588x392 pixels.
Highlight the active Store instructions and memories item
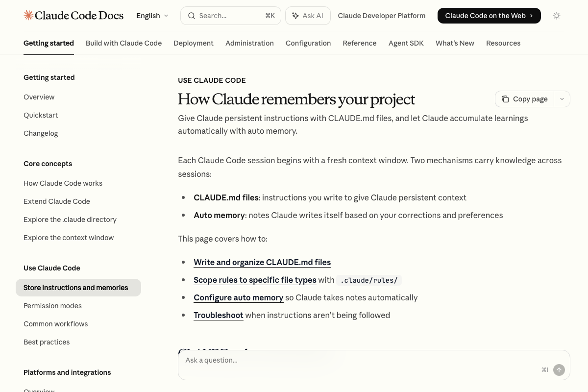[76, 288]
